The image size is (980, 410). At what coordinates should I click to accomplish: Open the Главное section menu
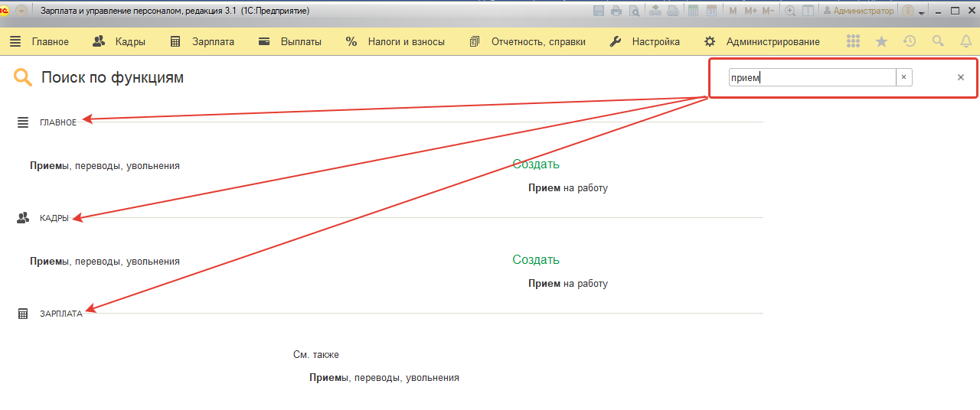click(x=40, y=42)
